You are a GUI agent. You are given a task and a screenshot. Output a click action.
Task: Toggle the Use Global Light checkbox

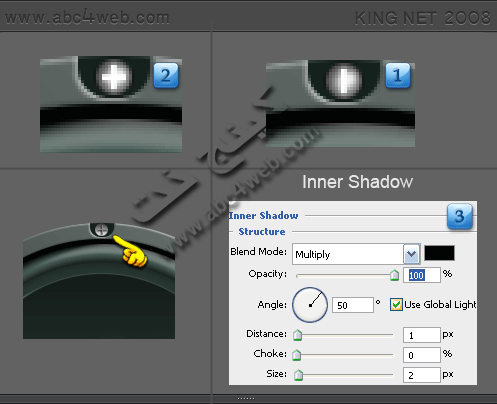coord(396,305)
